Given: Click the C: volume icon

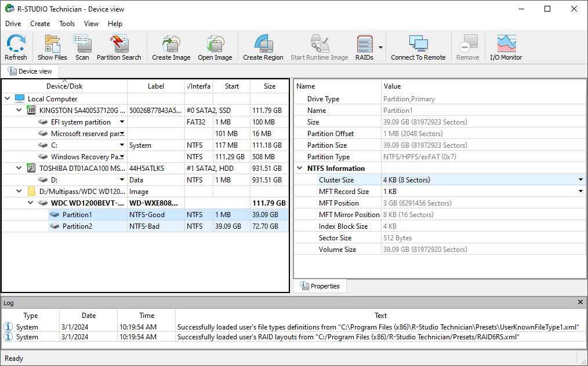Looking at the screenshot, I should click(43, 145).
